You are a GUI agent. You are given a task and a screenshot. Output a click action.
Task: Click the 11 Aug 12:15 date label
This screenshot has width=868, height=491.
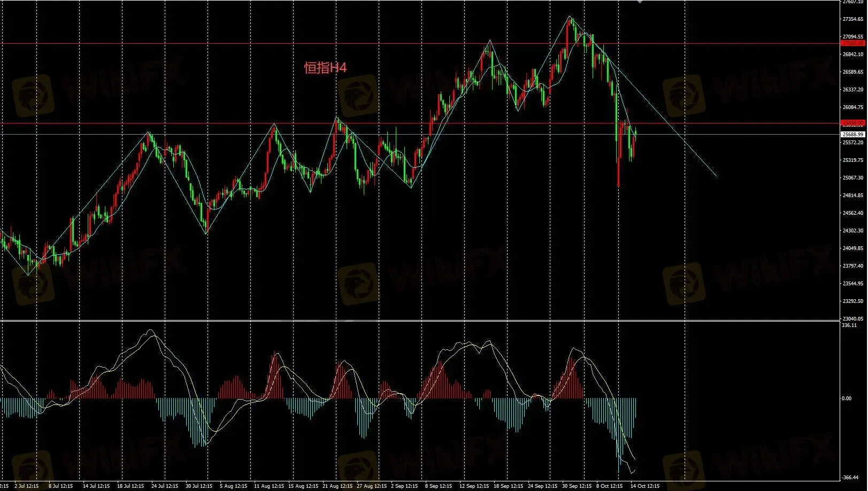tap(268, 486)
